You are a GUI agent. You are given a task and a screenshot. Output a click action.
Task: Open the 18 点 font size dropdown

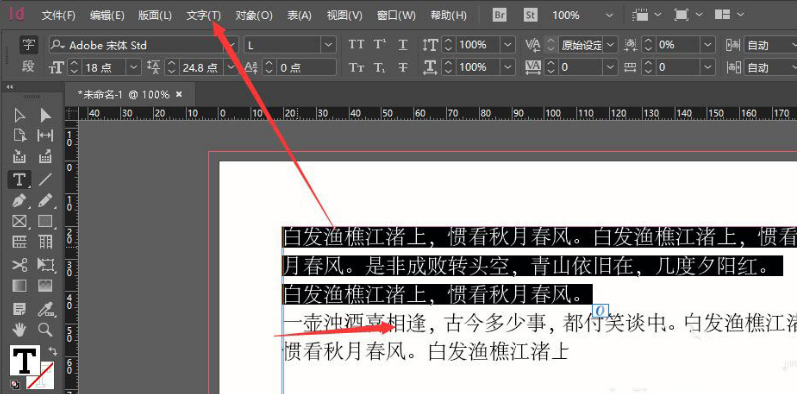134,67
